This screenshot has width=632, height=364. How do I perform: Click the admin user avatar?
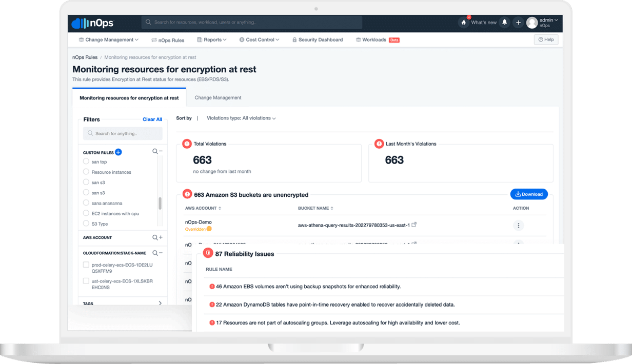coord(532,23)
